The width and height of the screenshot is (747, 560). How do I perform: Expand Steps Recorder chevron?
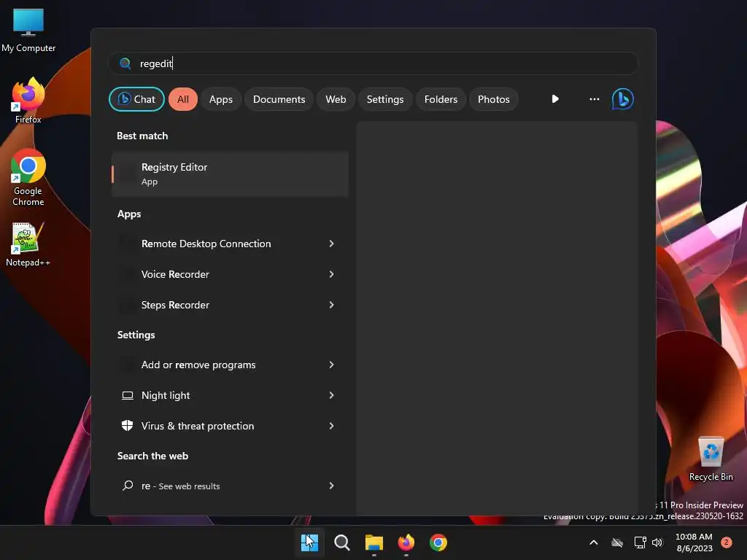tap(332, 305)
